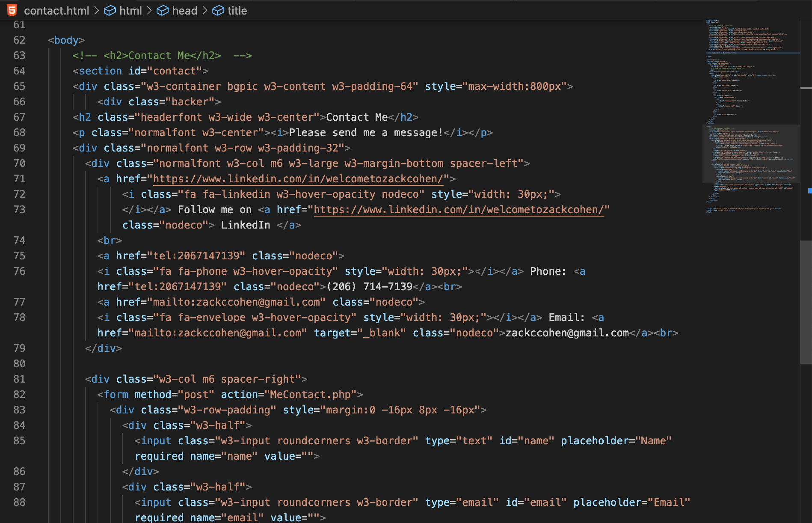Click the mailto address on line 77

coord(237,302)
